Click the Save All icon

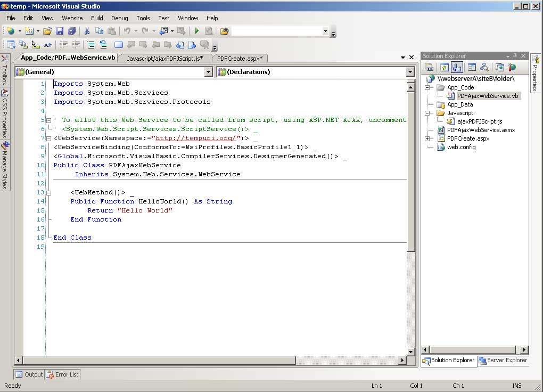pos(72,31)
